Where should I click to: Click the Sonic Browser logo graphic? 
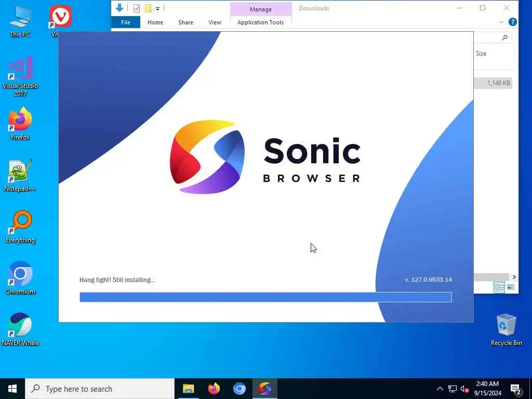tap(207, 157)
